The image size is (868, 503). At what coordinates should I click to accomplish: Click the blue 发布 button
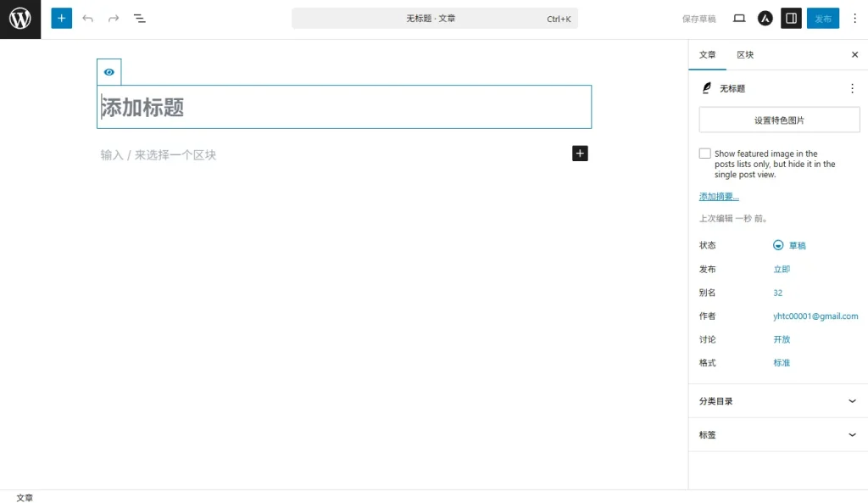(x=822, y=18)
